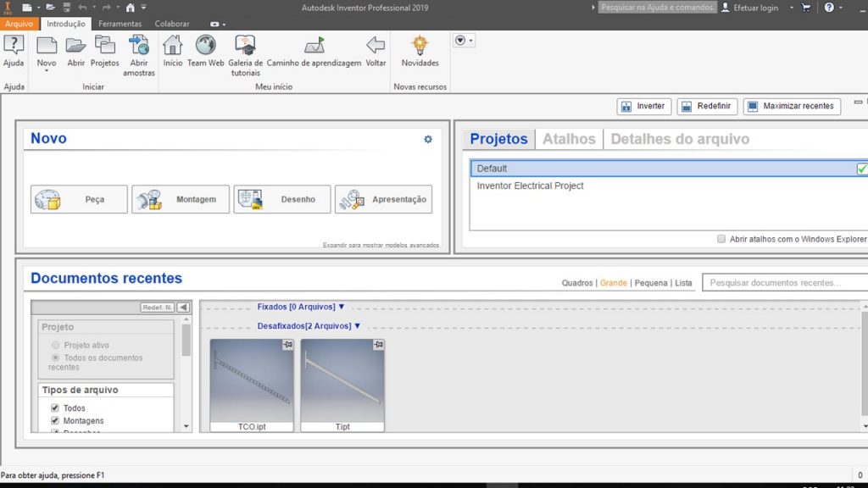
Task: Click the open folder icon in quick access toolbar
Action: point(50,8)
